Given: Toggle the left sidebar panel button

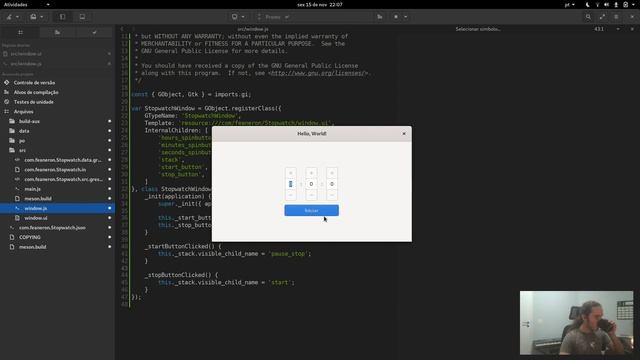Looking at the screenshot, I should click(x=62, y=17).
